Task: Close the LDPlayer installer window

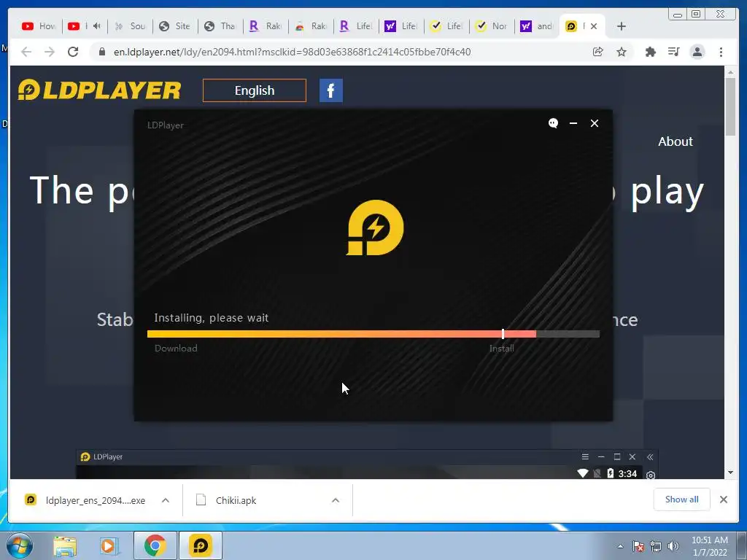Action: click(x=594, y=123)
